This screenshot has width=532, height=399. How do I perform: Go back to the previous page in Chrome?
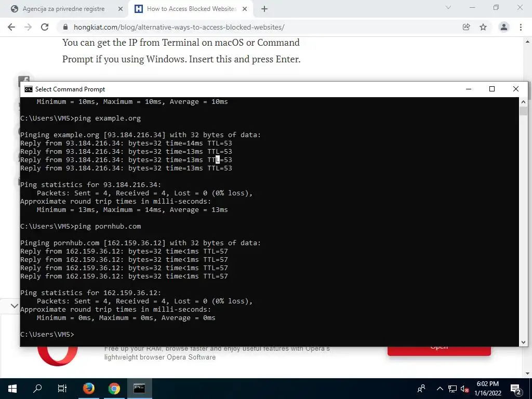coord(11,27)
